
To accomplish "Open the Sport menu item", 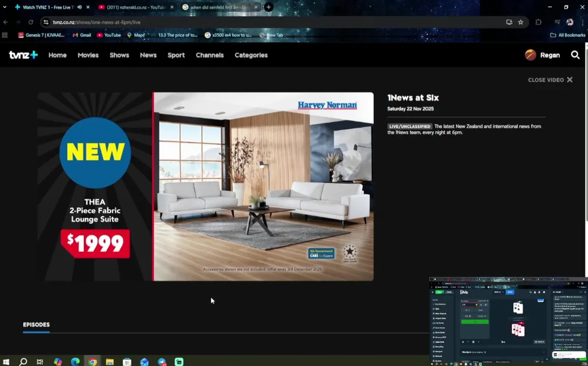I will pyautogui.click(x=176, y=55).
